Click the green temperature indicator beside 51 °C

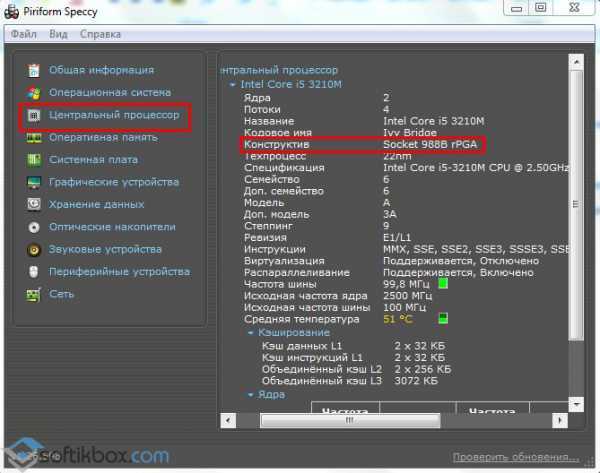(x=443, y=319)
